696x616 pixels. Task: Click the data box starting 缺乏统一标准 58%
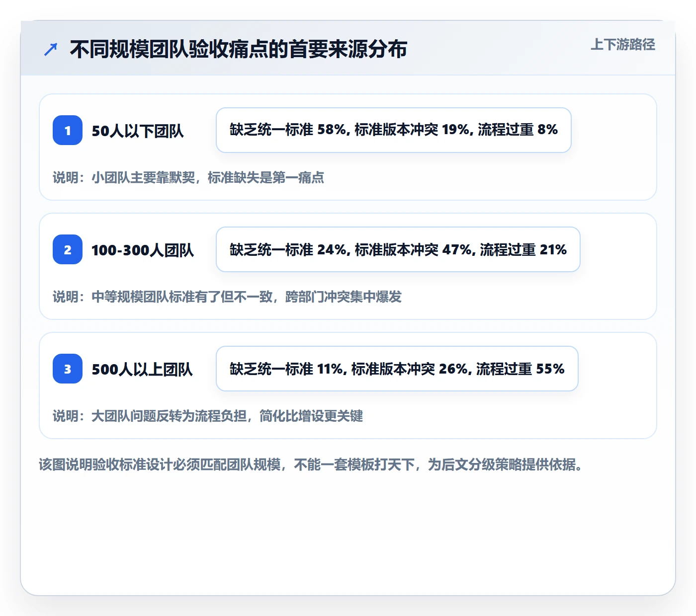pos(394,130)
